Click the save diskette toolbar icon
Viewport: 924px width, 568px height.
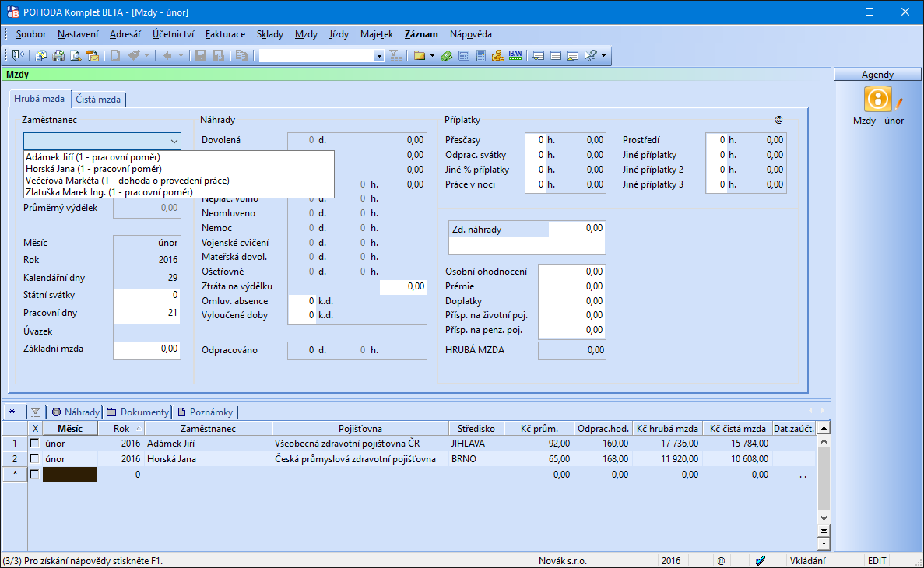tap(201, 55)
